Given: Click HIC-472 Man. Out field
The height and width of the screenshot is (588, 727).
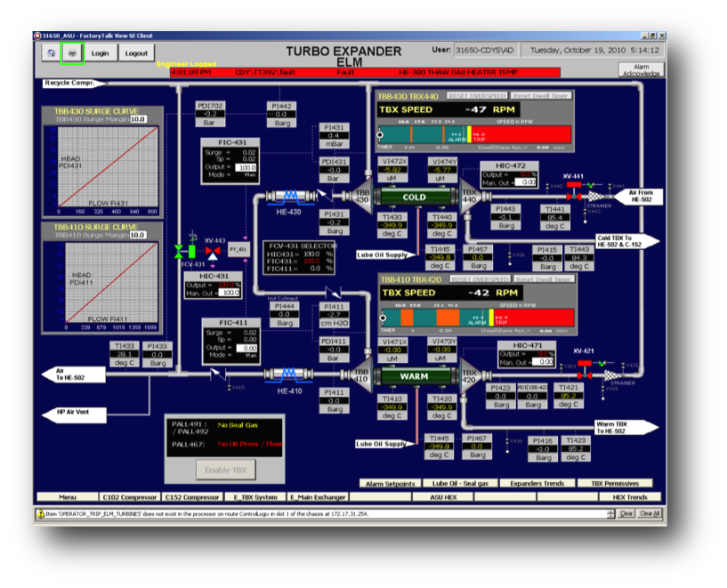Looking at the screenshot, I should (526, 182).
